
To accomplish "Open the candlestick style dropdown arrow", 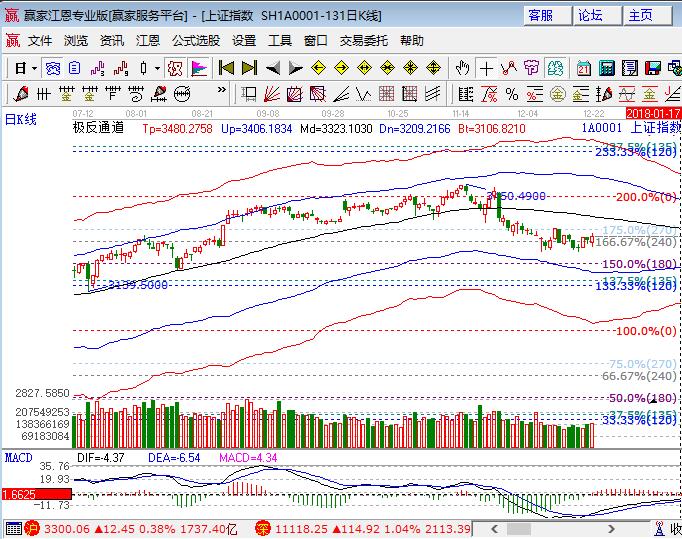I will (x=157, y=68).
